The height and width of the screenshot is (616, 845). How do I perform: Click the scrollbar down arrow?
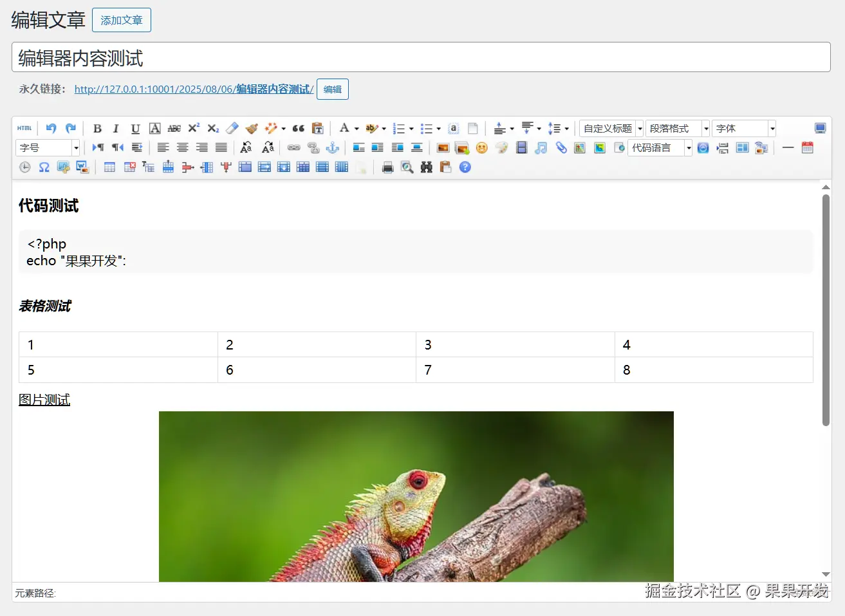tap(826, 574)
